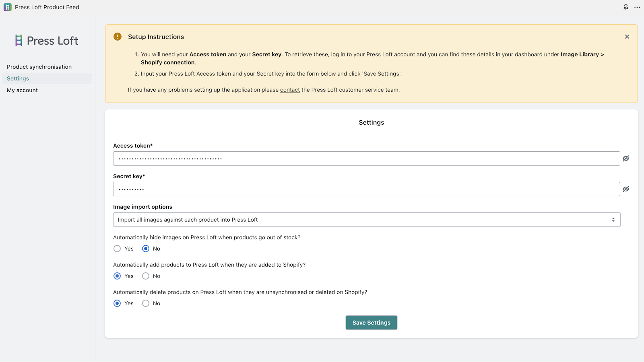
Task: Click the 'contact' customer service link
Action: 290,90
